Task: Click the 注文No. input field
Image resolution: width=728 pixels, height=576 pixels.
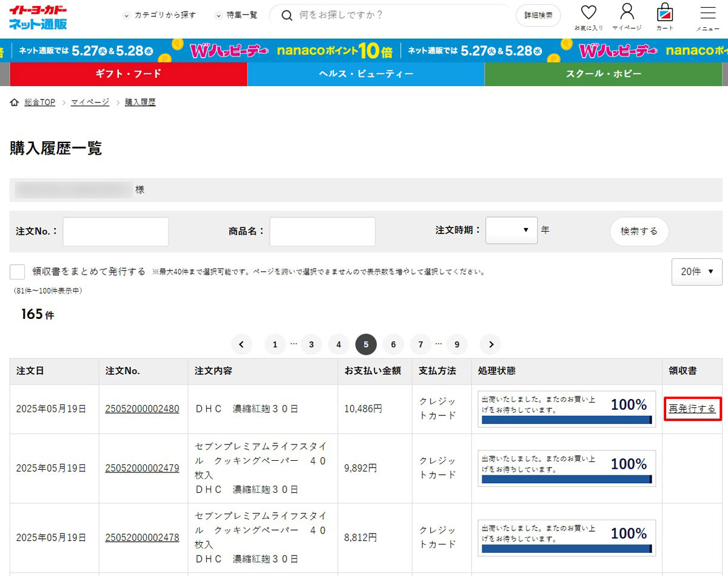Action: pos(115,231)
